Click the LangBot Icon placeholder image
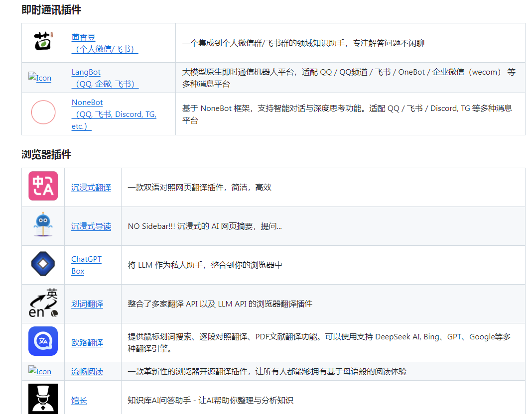 tap(40, 78)
